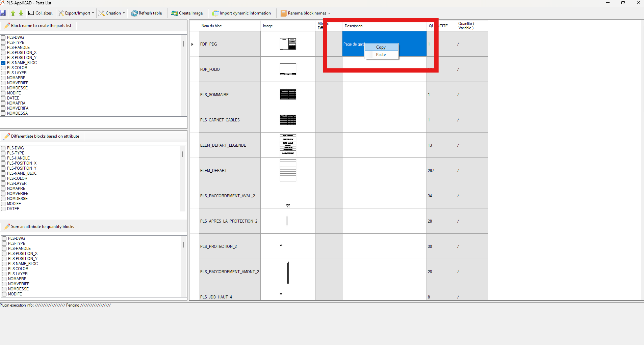The image size is (644, 345).
Task: Click the green move down arrow
Action: (21, 13)
